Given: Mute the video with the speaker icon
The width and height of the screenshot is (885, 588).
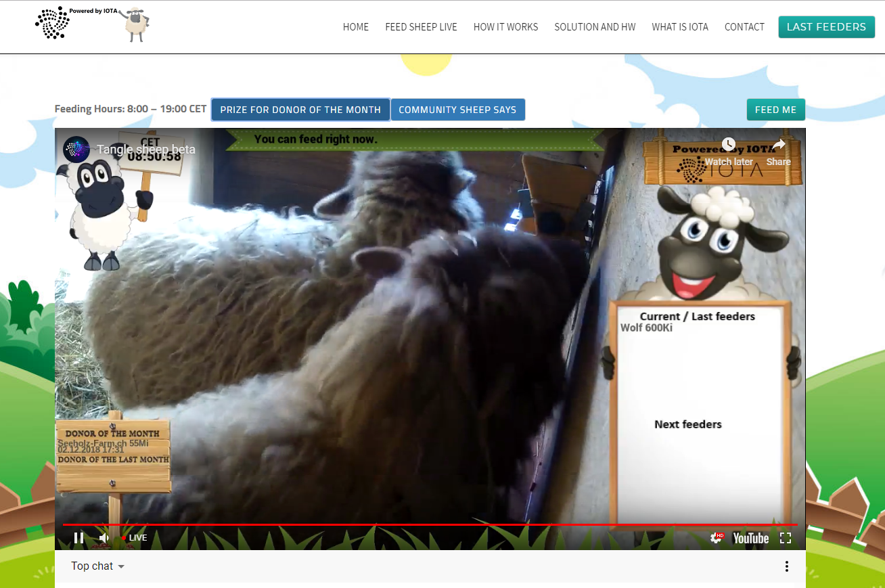Looking at the screenshot, I should tap(104, 538).
